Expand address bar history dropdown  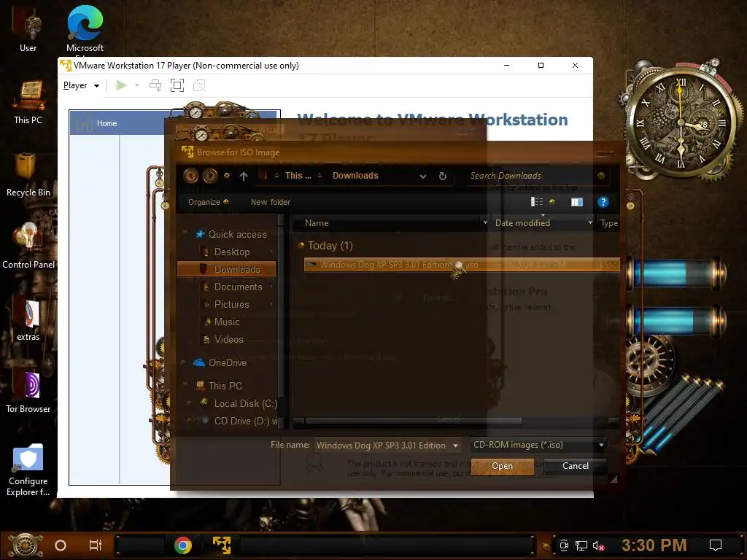[422, 176]
